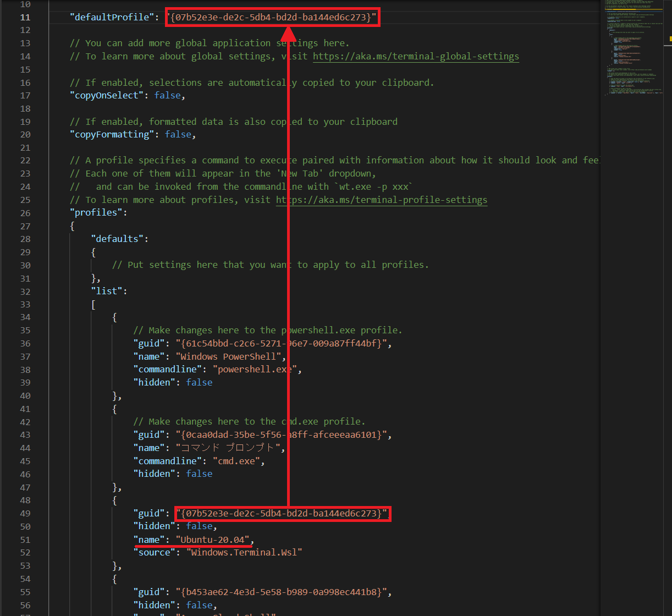Click the underlined Ubuntu-20.04 name value
The width and height of the screenshot is (672, 616).
click(213, 540)
